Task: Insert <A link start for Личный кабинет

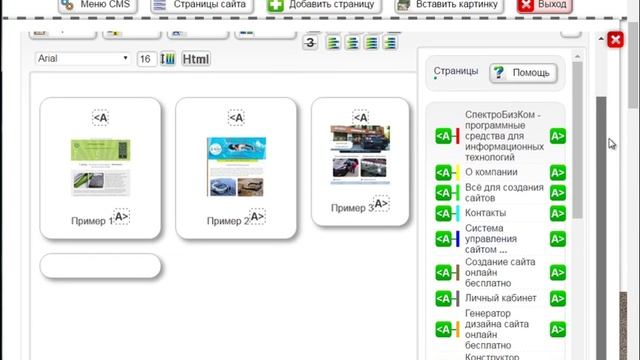Action: (443, 298)
